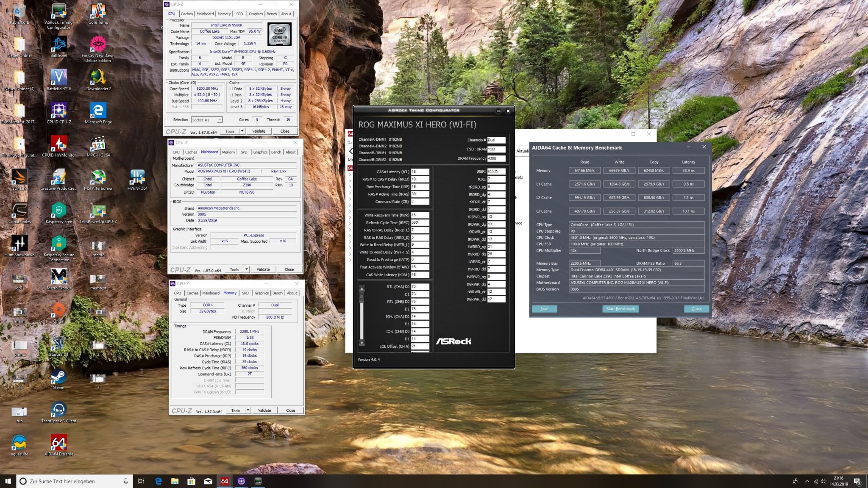868x488 pixels.
Task: Click the Timing Configurator vertical scrollbar
Action: point(362,316)
